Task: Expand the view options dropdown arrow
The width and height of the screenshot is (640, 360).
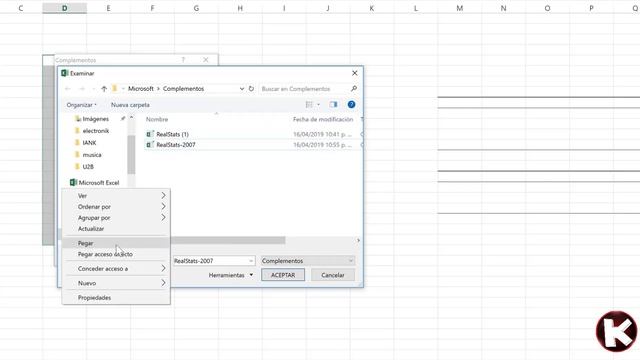Action: [x=318, y=105]
